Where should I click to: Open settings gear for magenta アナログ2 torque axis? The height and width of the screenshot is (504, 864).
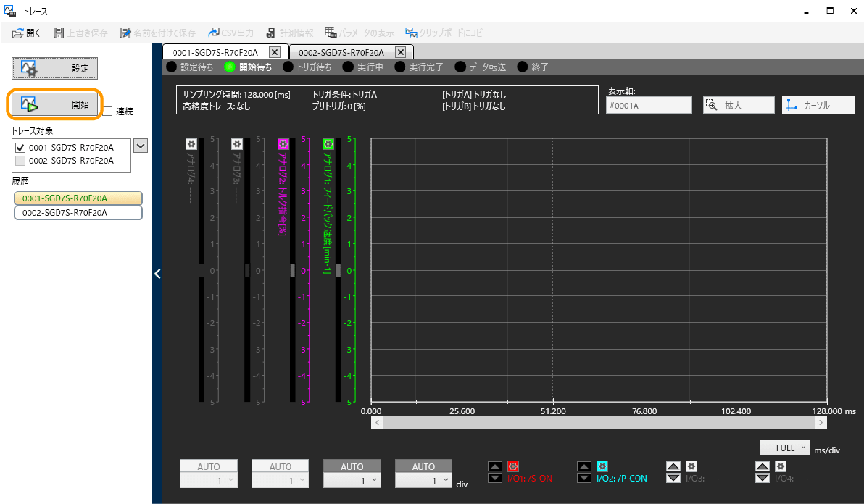point(283,144)
